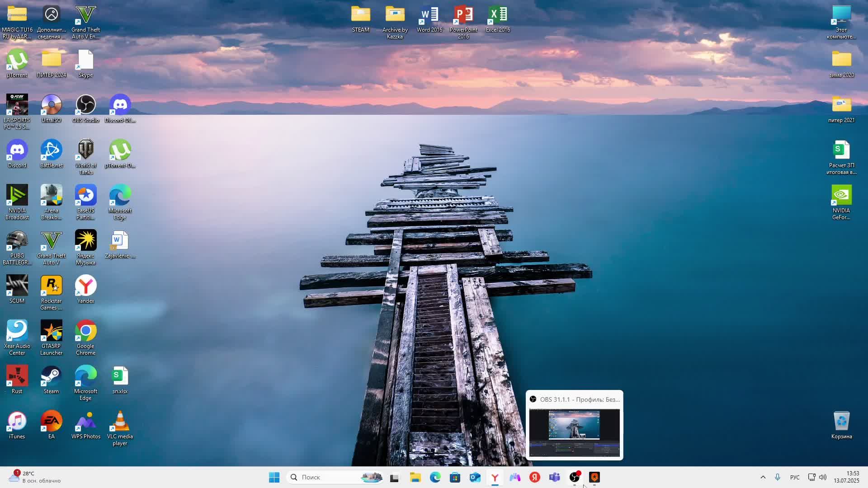Expand hidden system tray icons chevron

tap(763, 477)
